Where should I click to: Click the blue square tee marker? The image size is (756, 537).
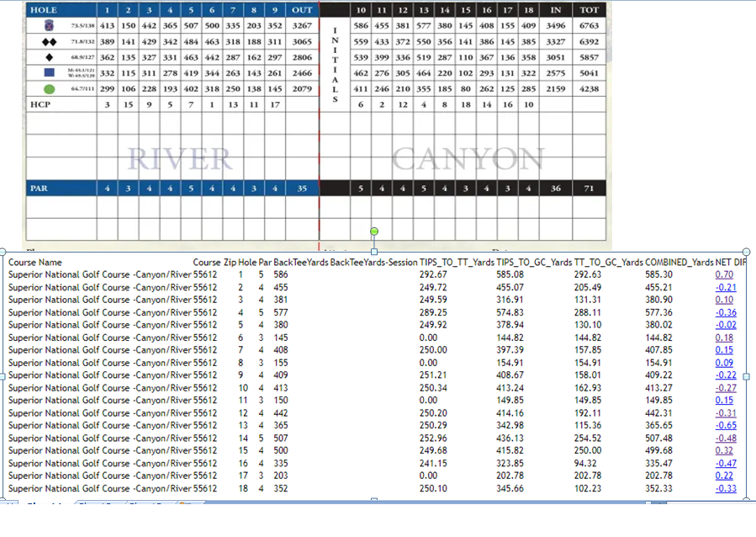[49, 73]
